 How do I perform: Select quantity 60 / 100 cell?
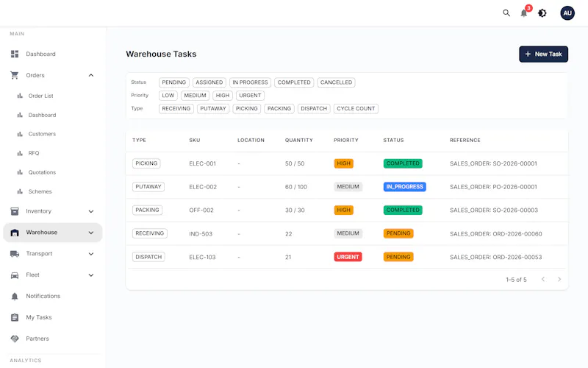[x=296, y=187]
